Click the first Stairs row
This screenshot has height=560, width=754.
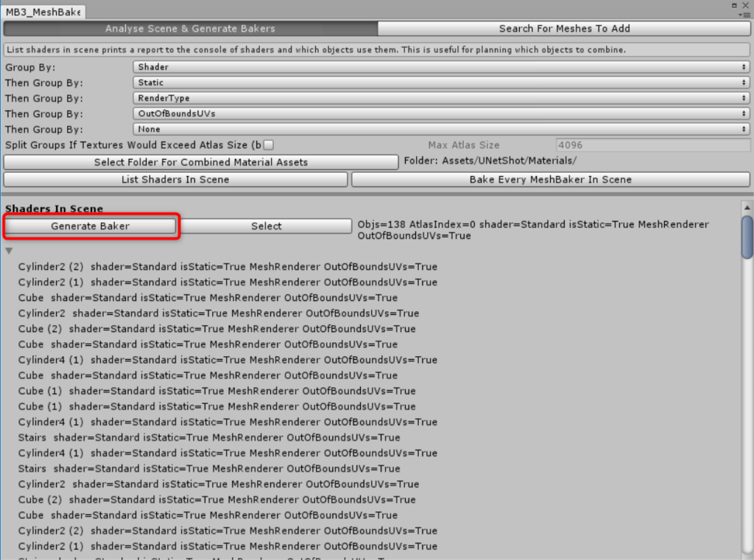click(x=209, y=437)
